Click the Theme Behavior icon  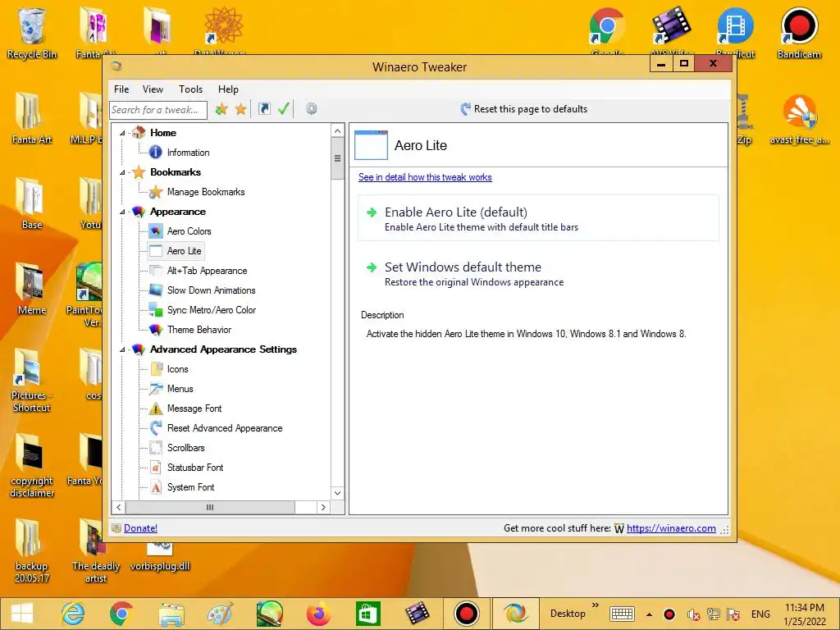tap(155, 330)
